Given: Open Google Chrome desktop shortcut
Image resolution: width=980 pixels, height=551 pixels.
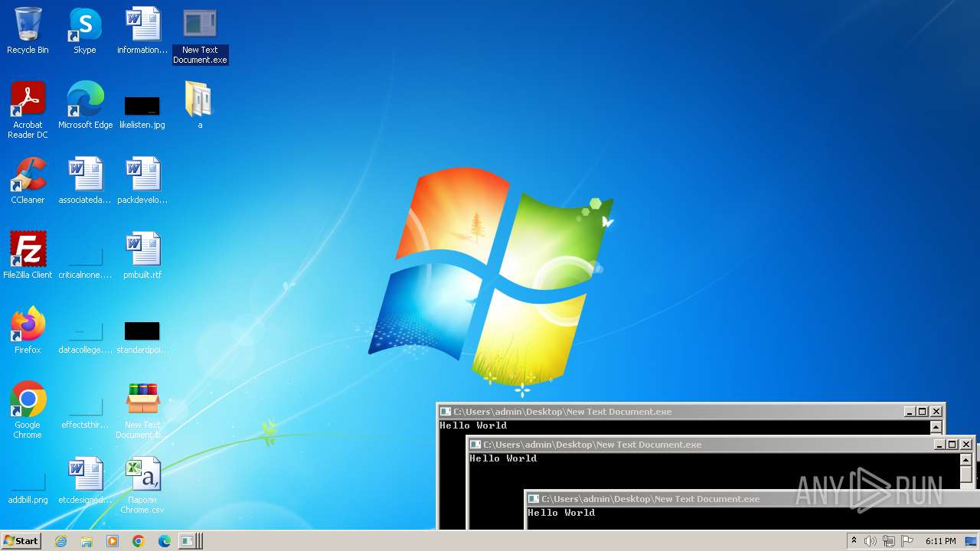Looking at the screenshot, I should click(x=28, y=410).
